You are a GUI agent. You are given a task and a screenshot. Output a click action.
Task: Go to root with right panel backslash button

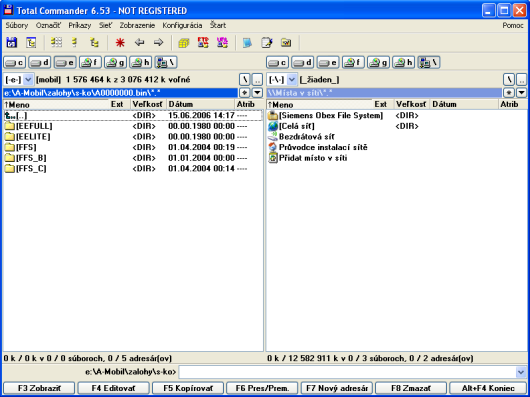(x=508, y=80)
